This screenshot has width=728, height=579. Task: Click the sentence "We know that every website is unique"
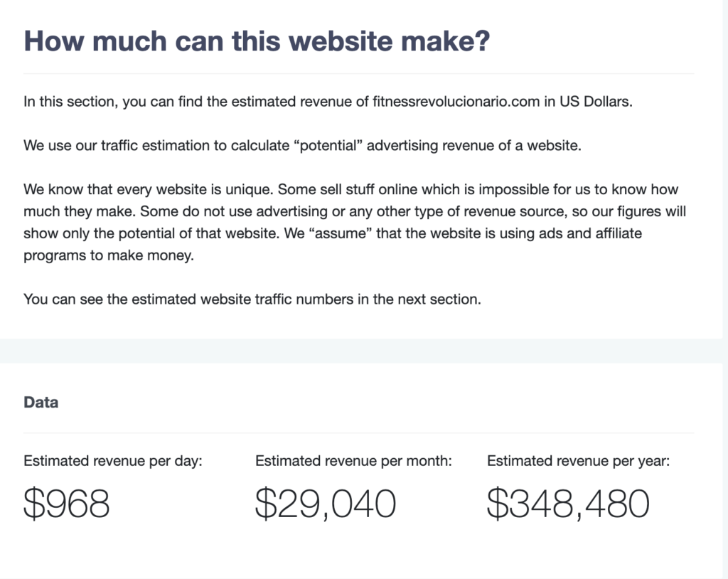click(x=149, y=189)
